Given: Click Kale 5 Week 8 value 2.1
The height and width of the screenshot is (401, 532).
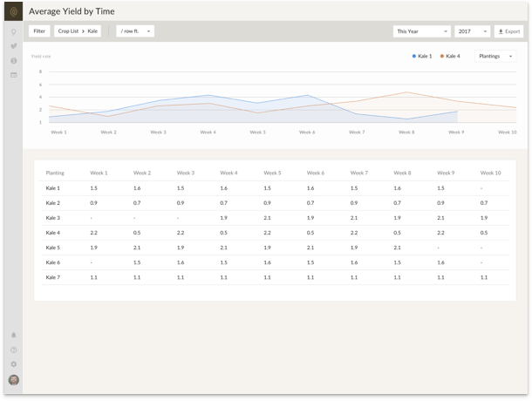Looking at the screenshot, I should 398,248.
